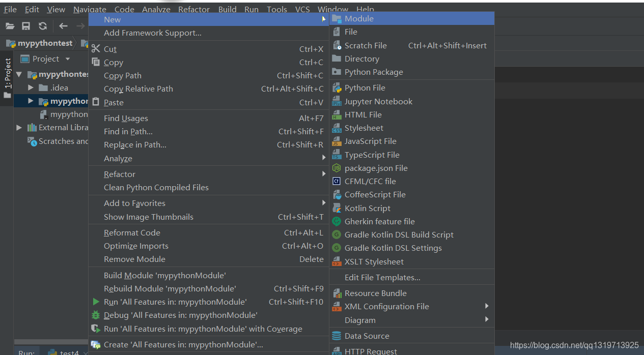The width and height of the screenshot is (644, 355).
Task: Click the green run icon beside test4
Action: click(53, 352)
